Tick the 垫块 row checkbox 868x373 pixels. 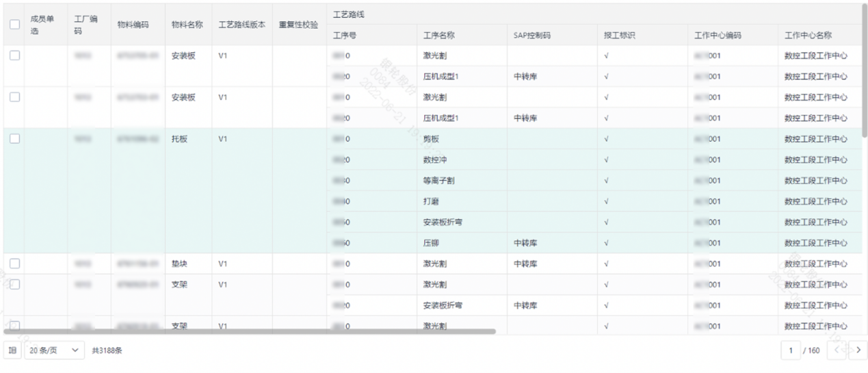14,263
